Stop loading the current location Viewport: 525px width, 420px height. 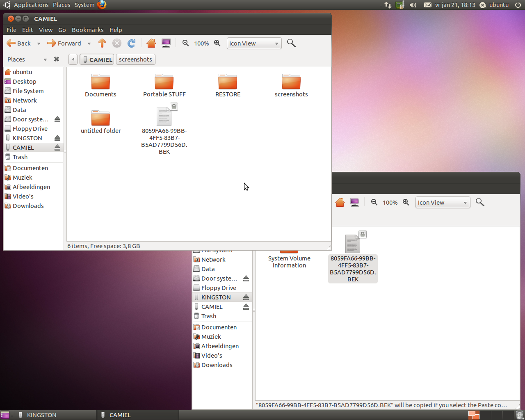tap(116, 43)
